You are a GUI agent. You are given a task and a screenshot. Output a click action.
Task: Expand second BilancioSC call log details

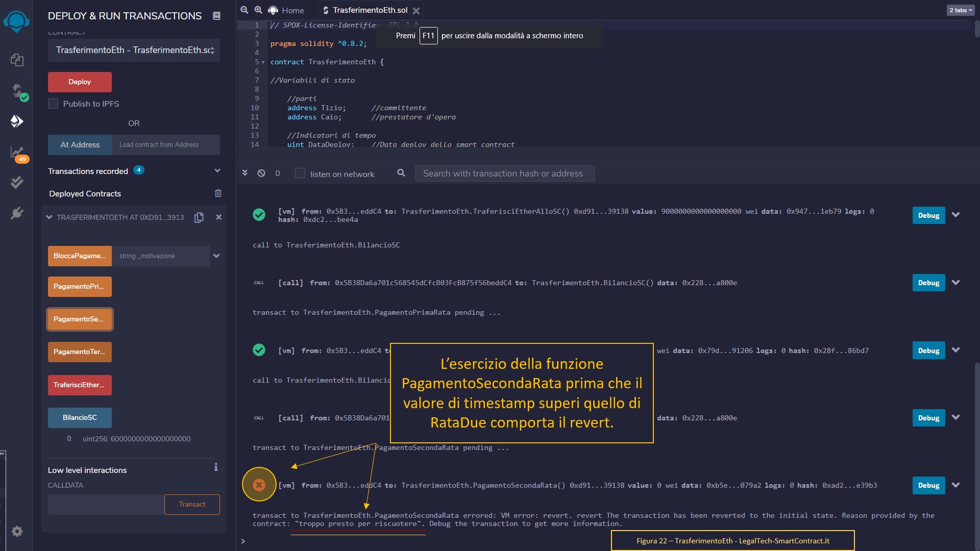(956, 417)
